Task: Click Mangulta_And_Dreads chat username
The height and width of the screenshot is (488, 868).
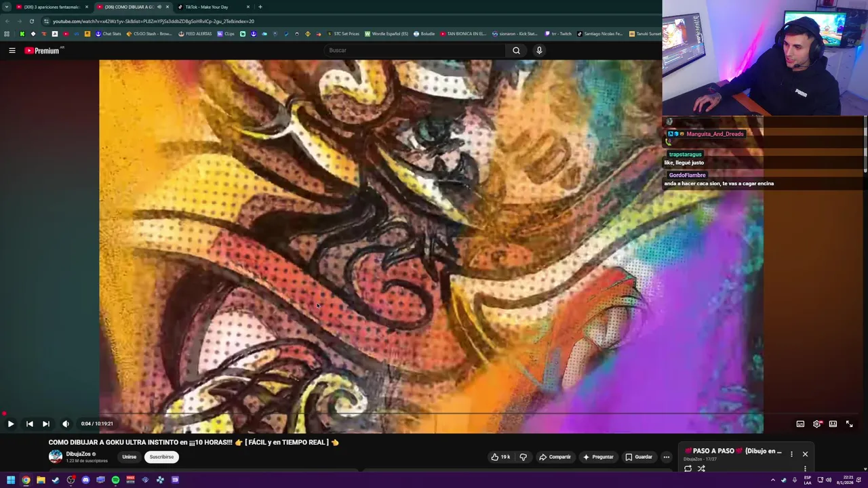Action: pyautogui.click(x=715, y=134)
